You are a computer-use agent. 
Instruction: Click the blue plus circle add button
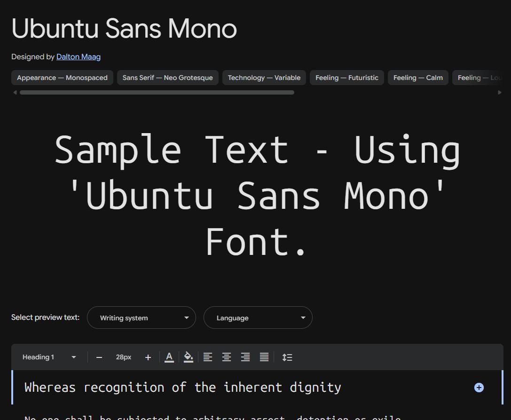(x=479, y=388)
